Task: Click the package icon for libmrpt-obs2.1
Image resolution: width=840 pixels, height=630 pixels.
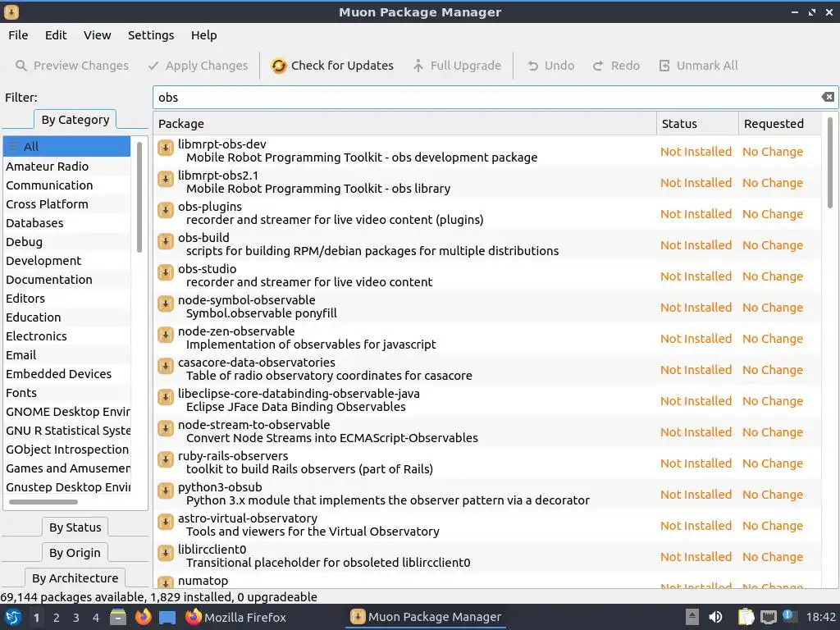Action: pyautogui.click(x=166, y=178)
